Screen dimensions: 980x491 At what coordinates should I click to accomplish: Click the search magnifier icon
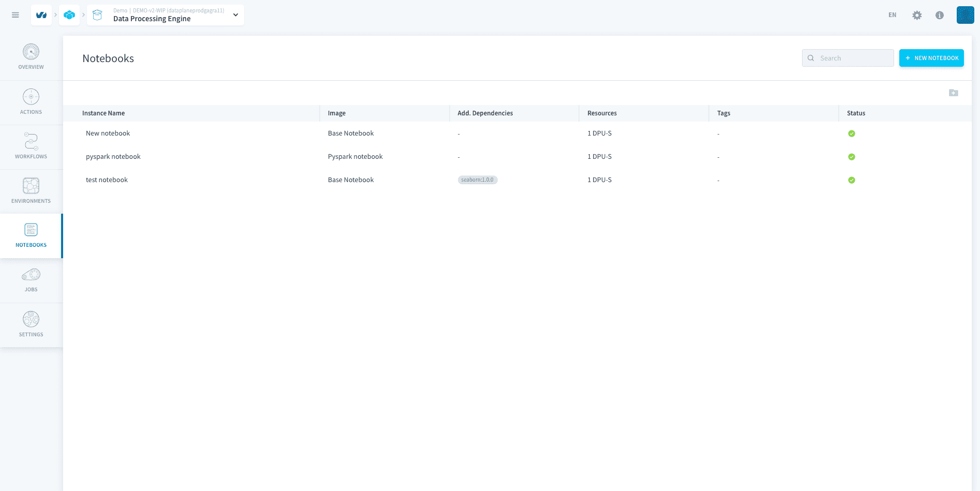point(811,58)
